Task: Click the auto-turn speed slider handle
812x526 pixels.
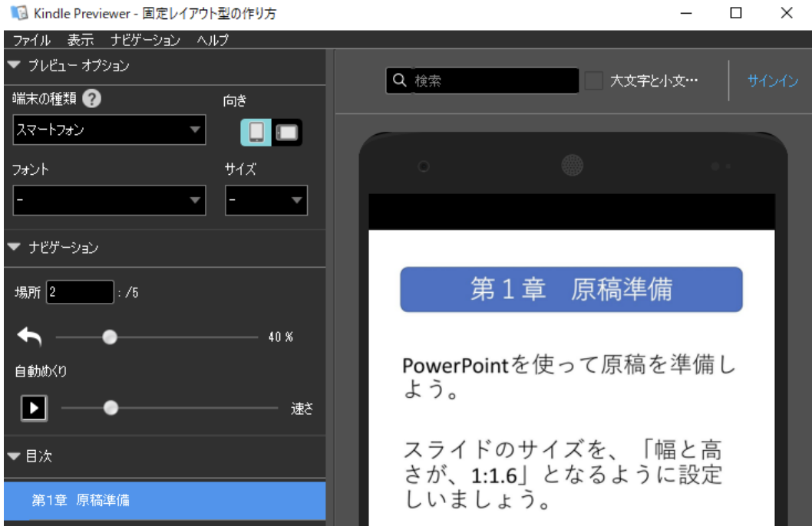Action: [x=111, y=408]
